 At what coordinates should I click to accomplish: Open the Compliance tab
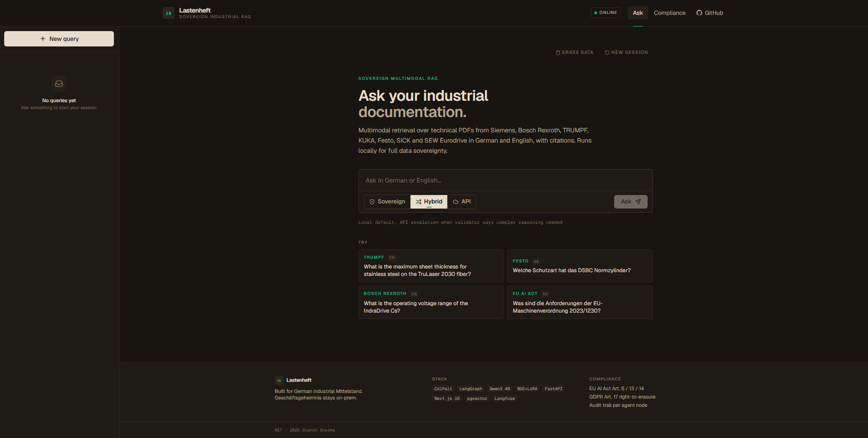point(669,13)
